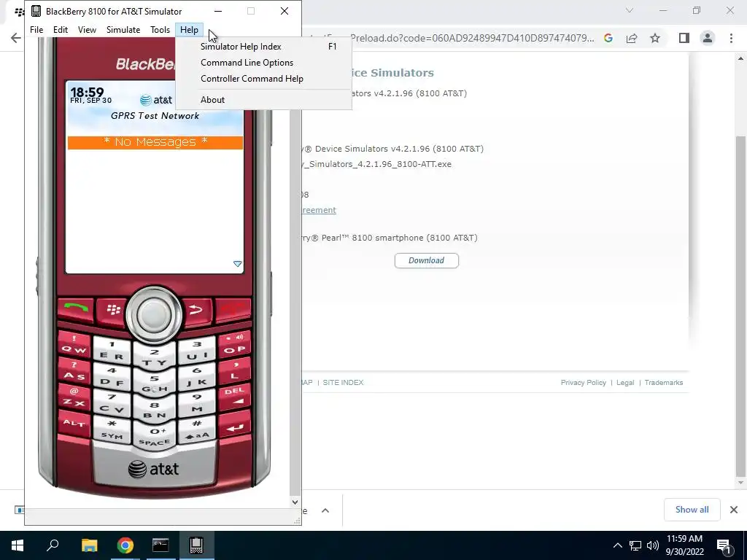Close the Help menu via Help label
The height and width of the screenshot is (560, 747).
[189, 29]
